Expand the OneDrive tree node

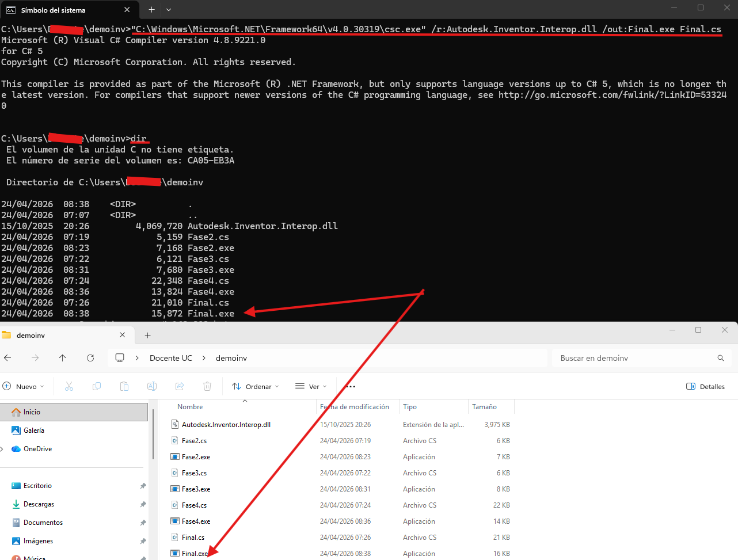(x=3, y=449)
